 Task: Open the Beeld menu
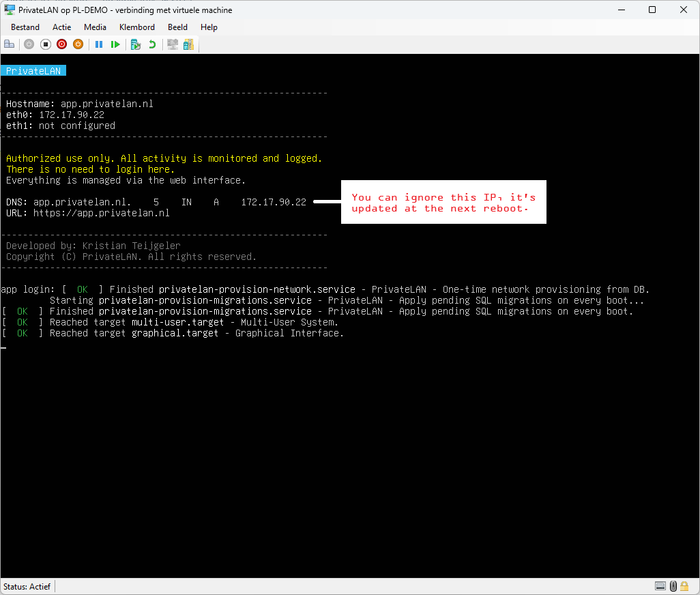(x=177, y=27)
